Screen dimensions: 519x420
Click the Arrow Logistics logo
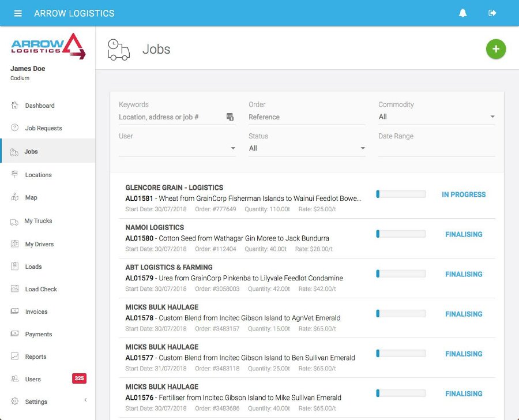48,46
